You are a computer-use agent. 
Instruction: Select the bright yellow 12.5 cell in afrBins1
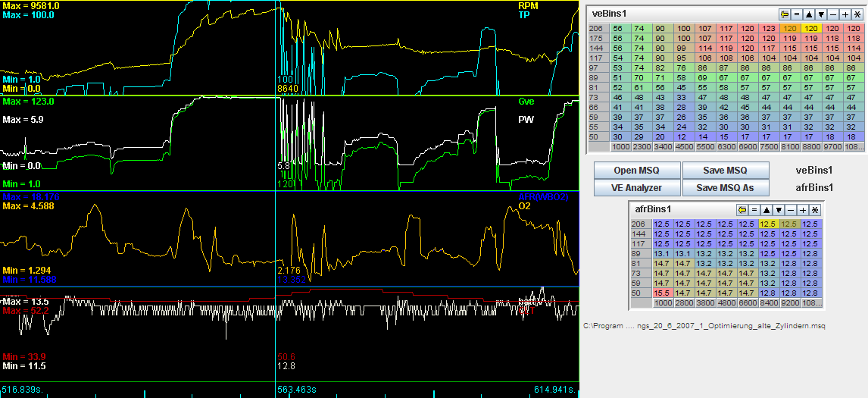point(768,224)
